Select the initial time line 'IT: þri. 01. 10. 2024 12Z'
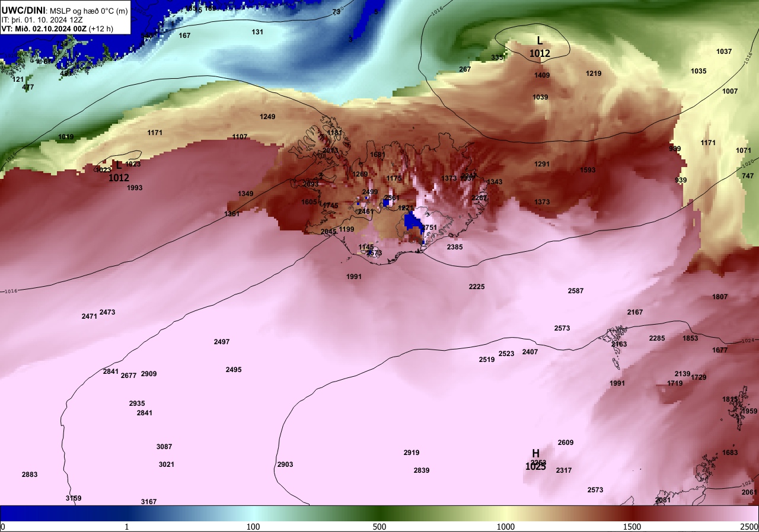Screen dimensions: 759x532 (42, 20)
